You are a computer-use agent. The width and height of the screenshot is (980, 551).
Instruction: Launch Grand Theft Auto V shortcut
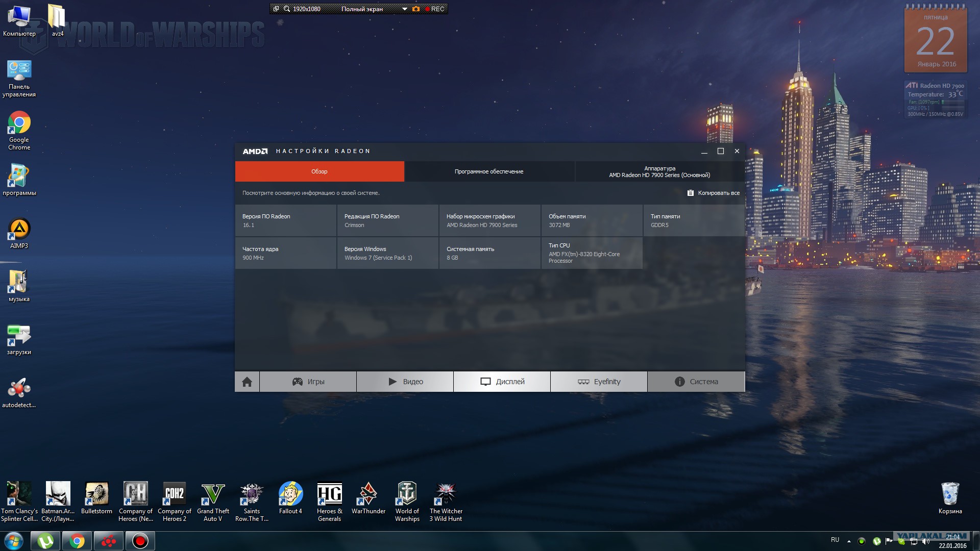213,502
